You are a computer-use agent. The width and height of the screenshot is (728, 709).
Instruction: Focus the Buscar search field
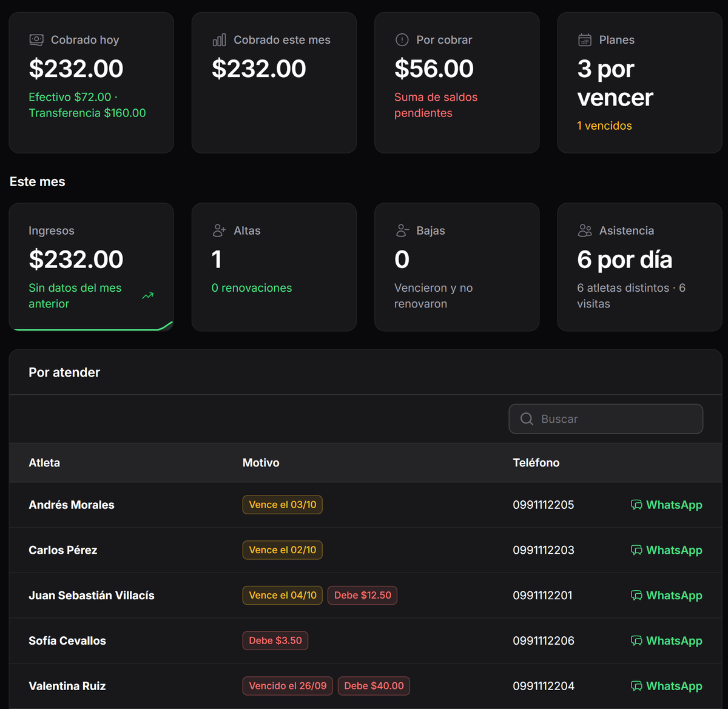click(x=606, y=419)
